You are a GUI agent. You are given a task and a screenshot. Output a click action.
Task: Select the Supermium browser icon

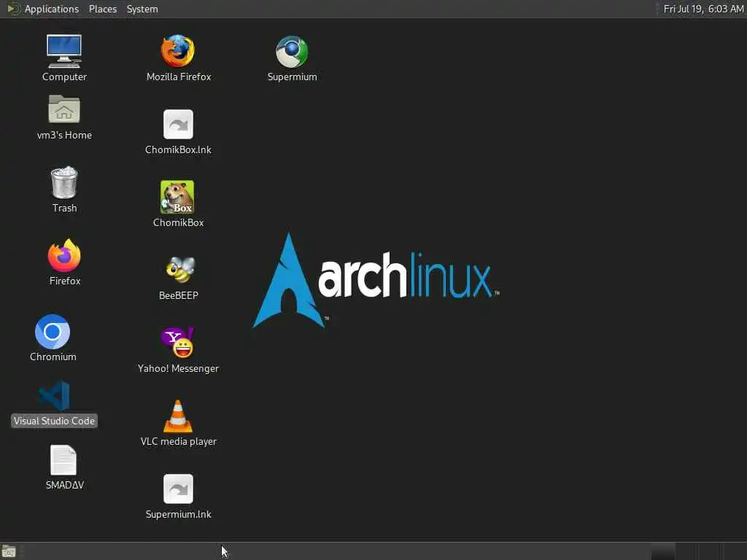tap(292, 52)
